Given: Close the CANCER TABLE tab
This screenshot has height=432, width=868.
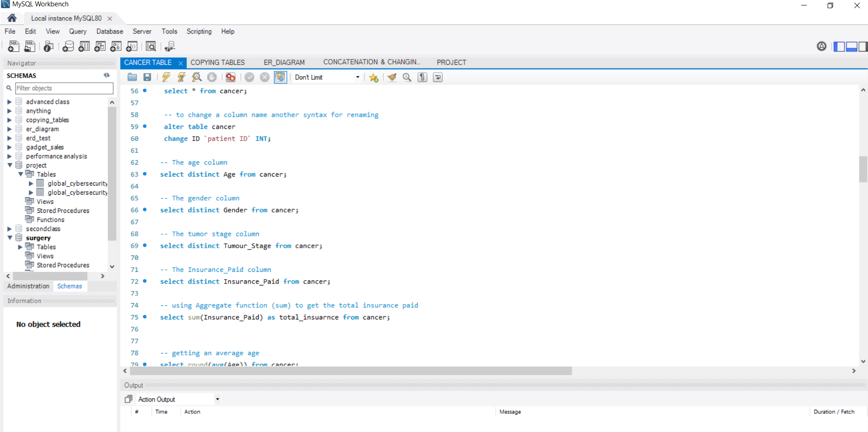Looking at the screenshot, I should [180, 63].
